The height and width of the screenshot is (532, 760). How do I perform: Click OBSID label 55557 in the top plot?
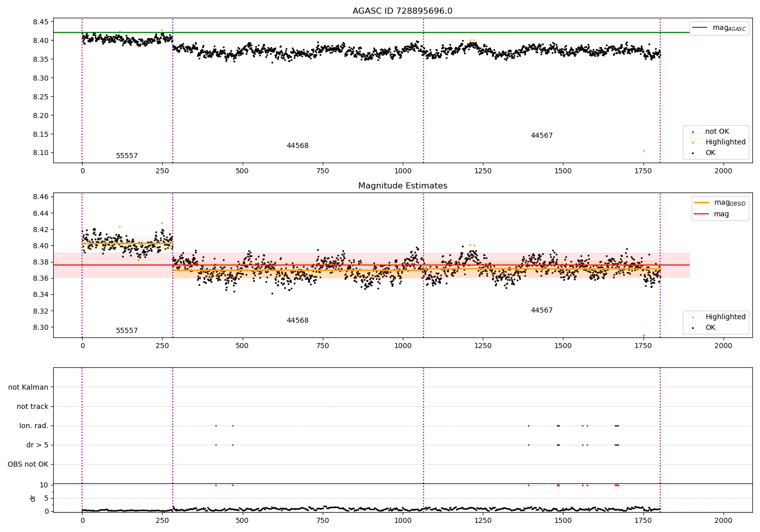tap(127, 156)
